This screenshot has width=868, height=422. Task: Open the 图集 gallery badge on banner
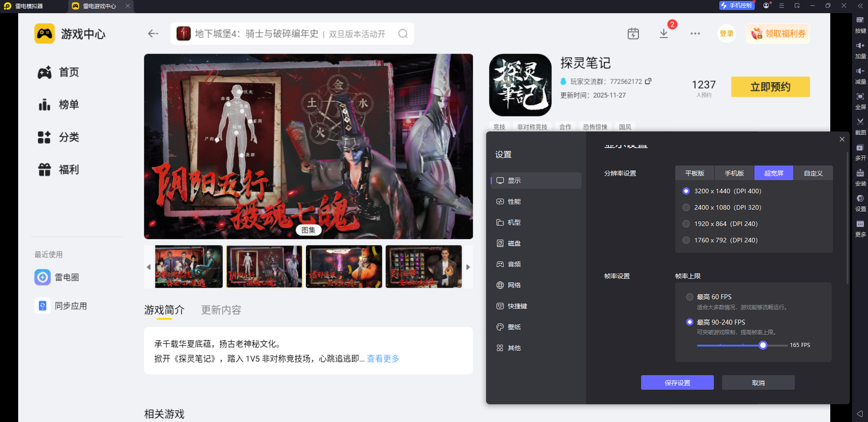click(308, 230)
